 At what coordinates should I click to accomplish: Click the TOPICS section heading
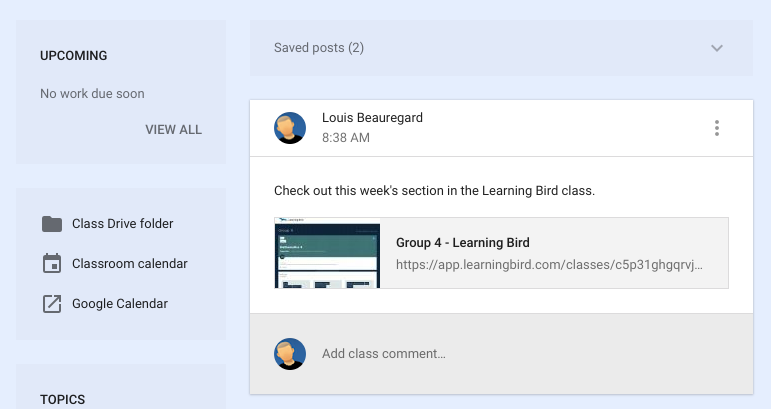point(62,399)
